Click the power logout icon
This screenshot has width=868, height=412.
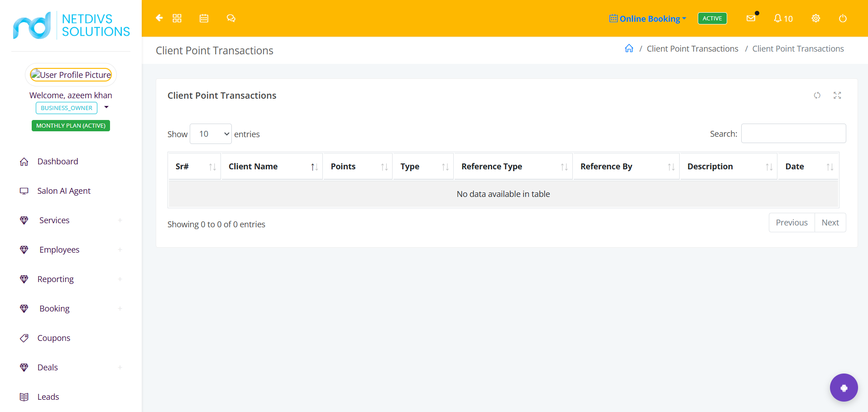(843, 19)
